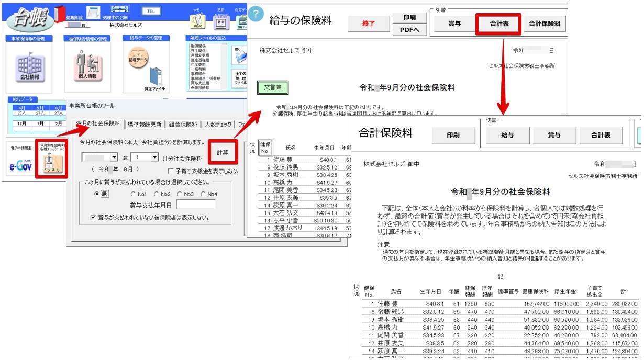Click 印刷 in 合計保険料 window
The height and width of the screenshot is (361, 644).
[453, 135]
